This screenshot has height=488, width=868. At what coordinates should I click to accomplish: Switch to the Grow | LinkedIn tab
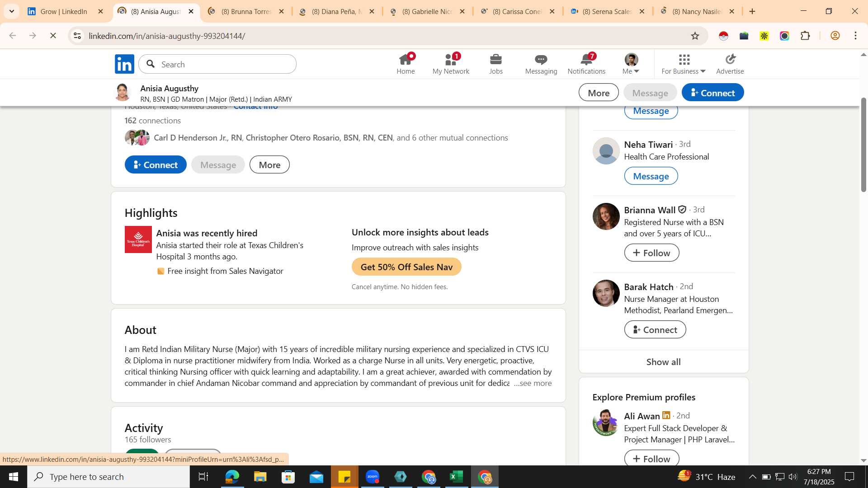(x=64, y=11)
